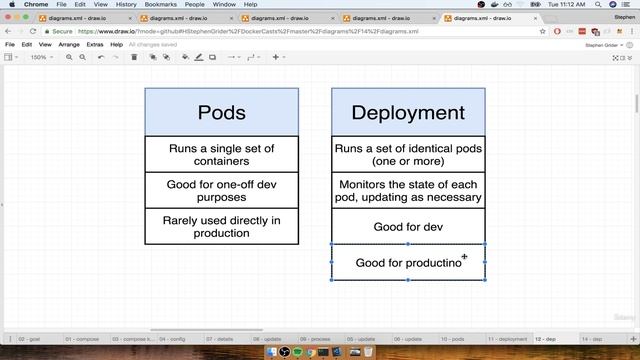Image resolution: width=640 pixels, height=360 pixels.
Task: Open draw.io View menu
Action: 45,44
